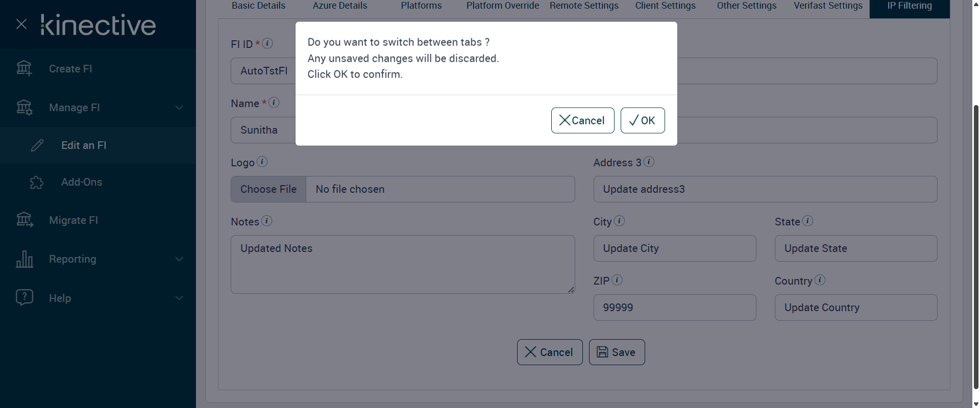Switch to the Azure Details tab
This screenshot has width=980, height=408.
pos(340,6)
